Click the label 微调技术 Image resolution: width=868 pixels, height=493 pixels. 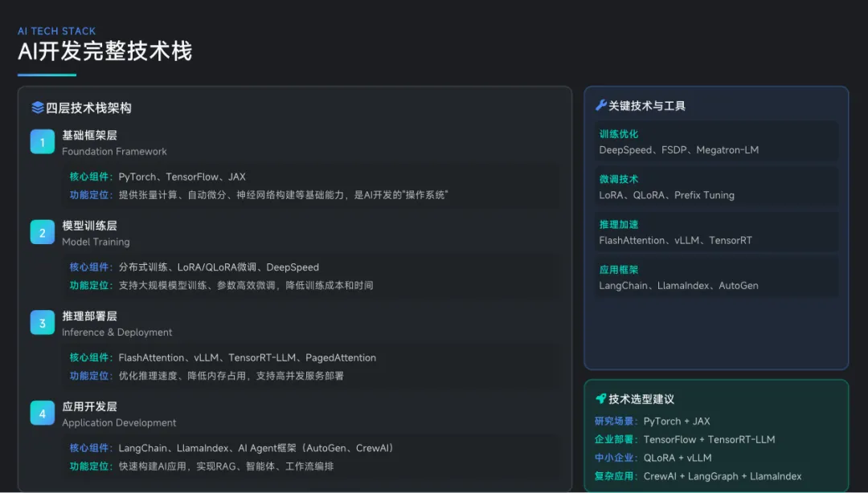(618, 179)
